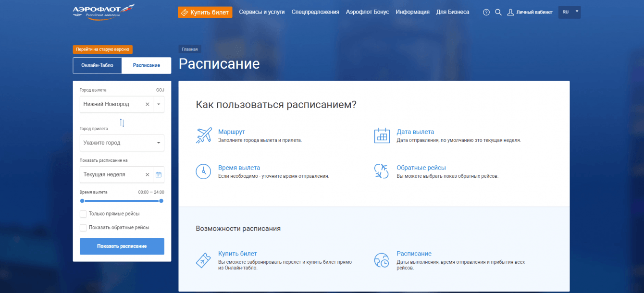Open Для Бизнеса menu

[453, 12]
